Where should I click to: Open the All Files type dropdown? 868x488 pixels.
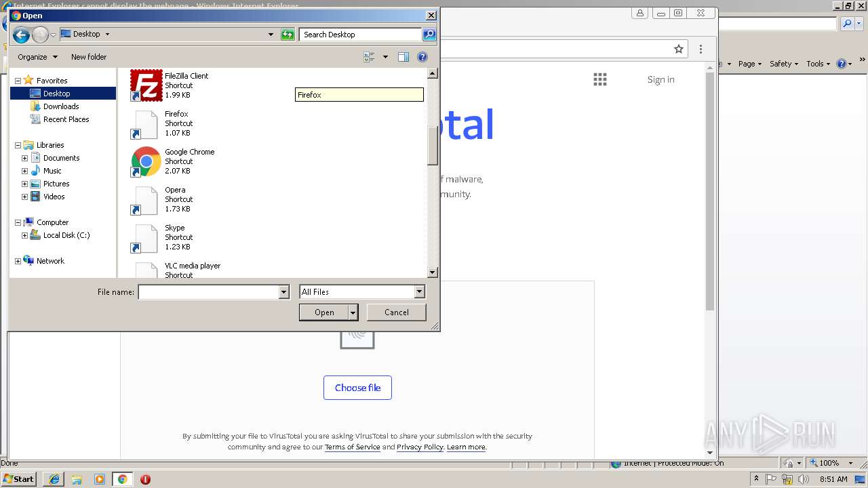[419, 292]
